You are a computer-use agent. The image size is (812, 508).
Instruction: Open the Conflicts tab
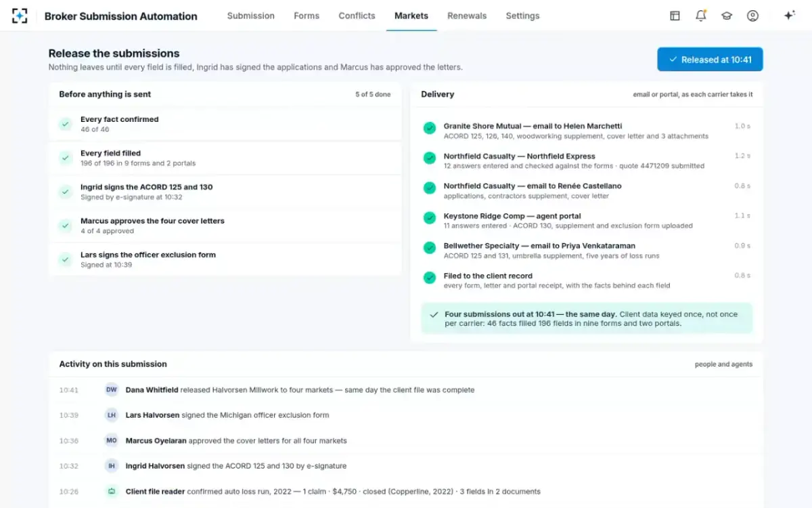pyautogui.click(x=357, y=16)
